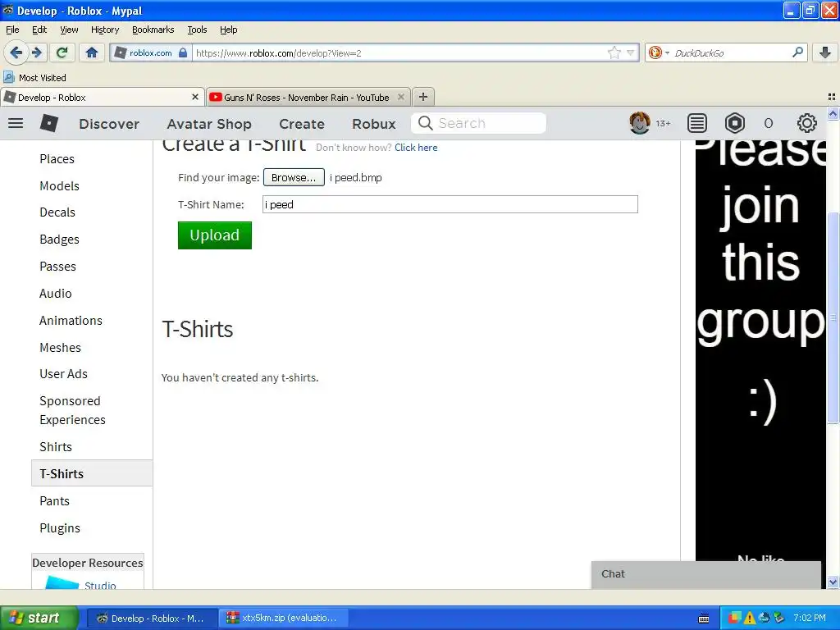Open Pants in the sidebar
This screenshot has width=840, height=630.
click(x=55, y=501)
